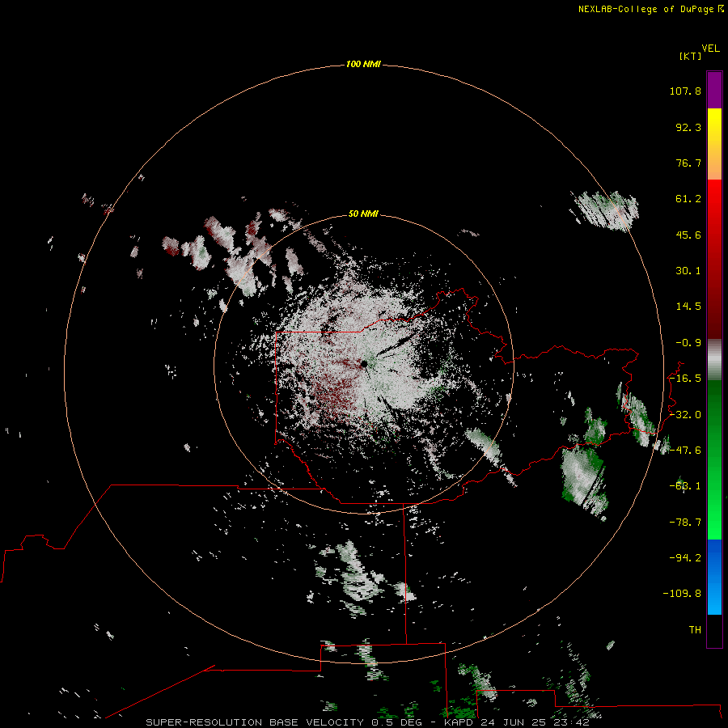The width and height of the screenshot is (728, 728).
Task: Click the 100 NMI range ring label
Action: pyautogui.click(x=363, y=64)
